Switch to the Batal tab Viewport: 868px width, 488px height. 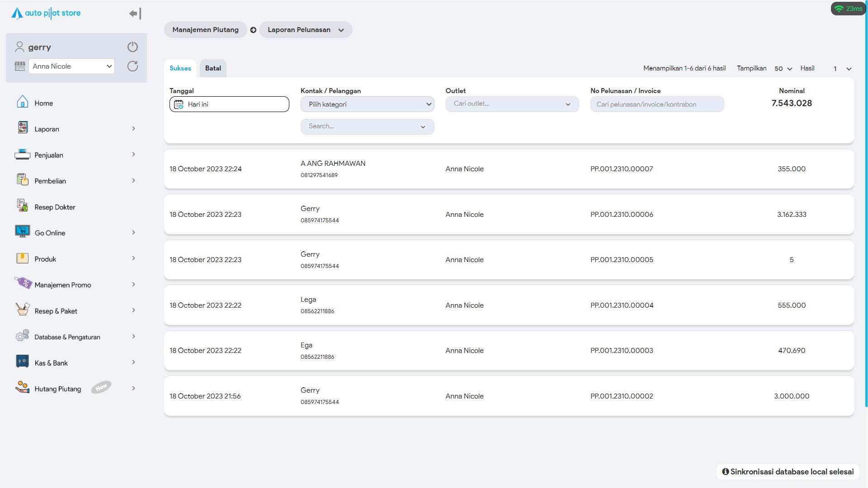[x=213, y=68]
